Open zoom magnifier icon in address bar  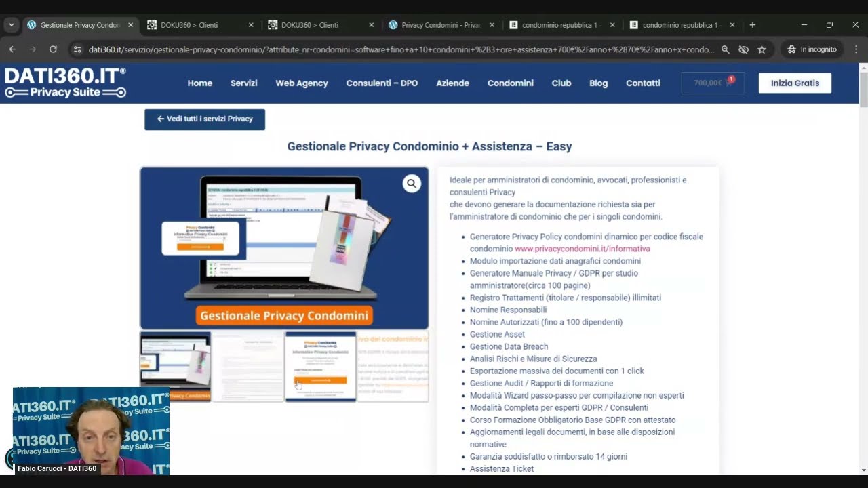coord(726,49)
